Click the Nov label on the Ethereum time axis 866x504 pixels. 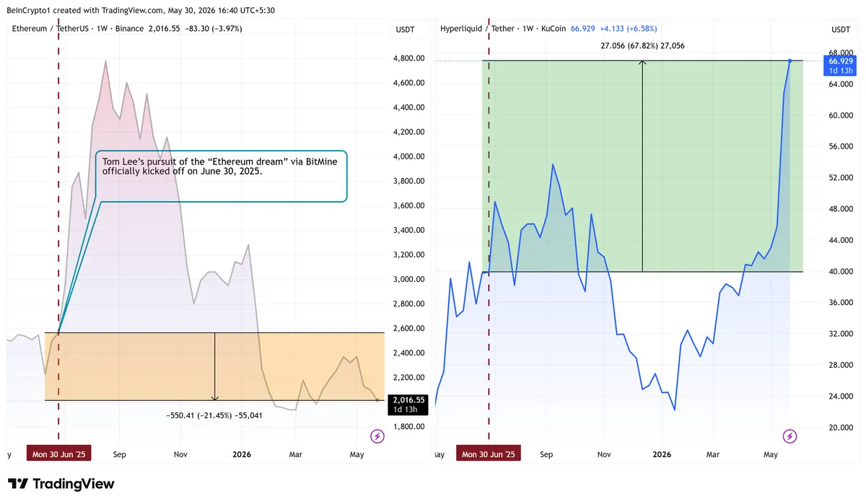click(180, 455)
